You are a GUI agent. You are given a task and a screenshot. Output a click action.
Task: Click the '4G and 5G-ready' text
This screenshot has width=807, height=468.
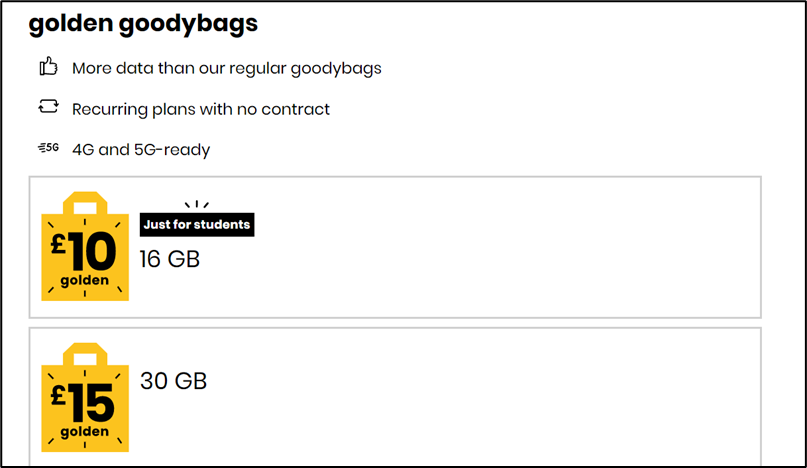(x=141, y=150)
